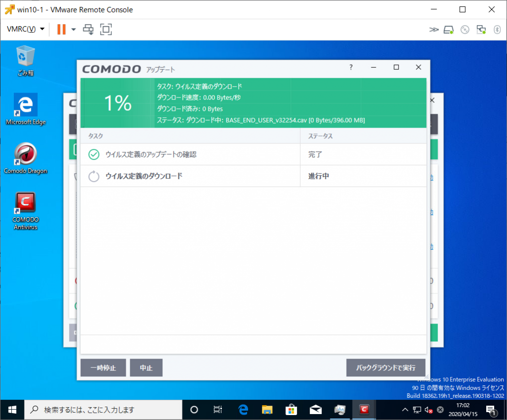Screen dimensions: 507x420
Task: Select the Comodo Dragon desktop shortcut
Action: coord(26,158)
